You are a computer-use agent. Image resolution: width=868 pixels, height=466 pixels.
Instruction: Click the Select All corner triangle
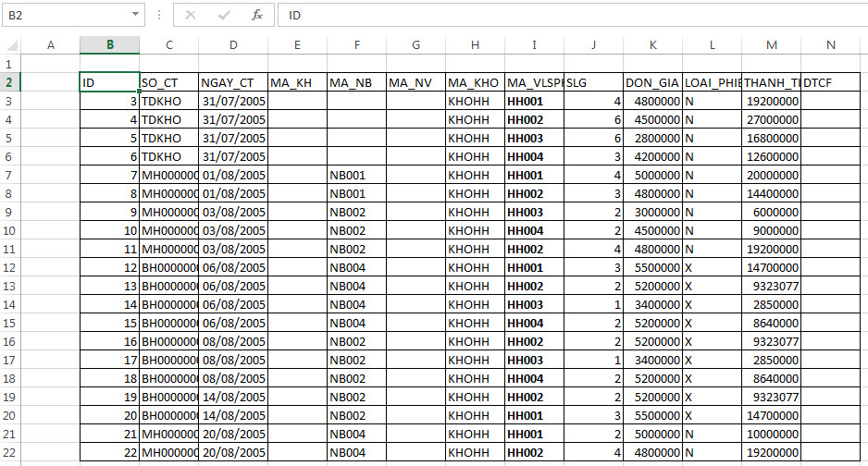coord(10,45)
